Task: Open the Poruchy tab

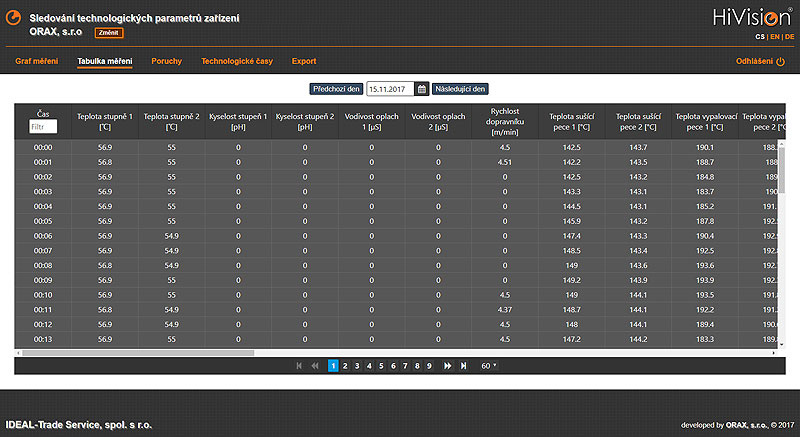Action: tap(166, 61)
